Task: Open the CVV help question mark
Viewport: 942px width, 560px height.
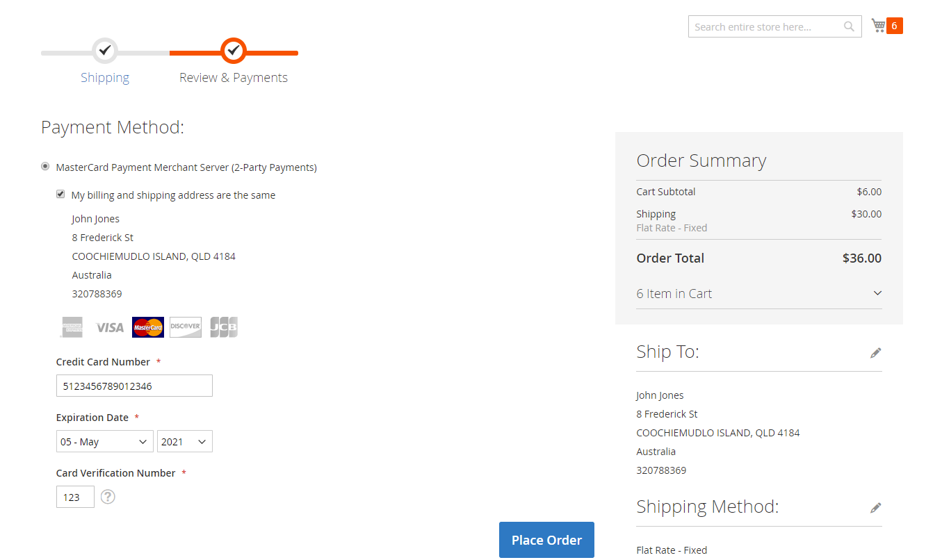Action: coord(108,497)
